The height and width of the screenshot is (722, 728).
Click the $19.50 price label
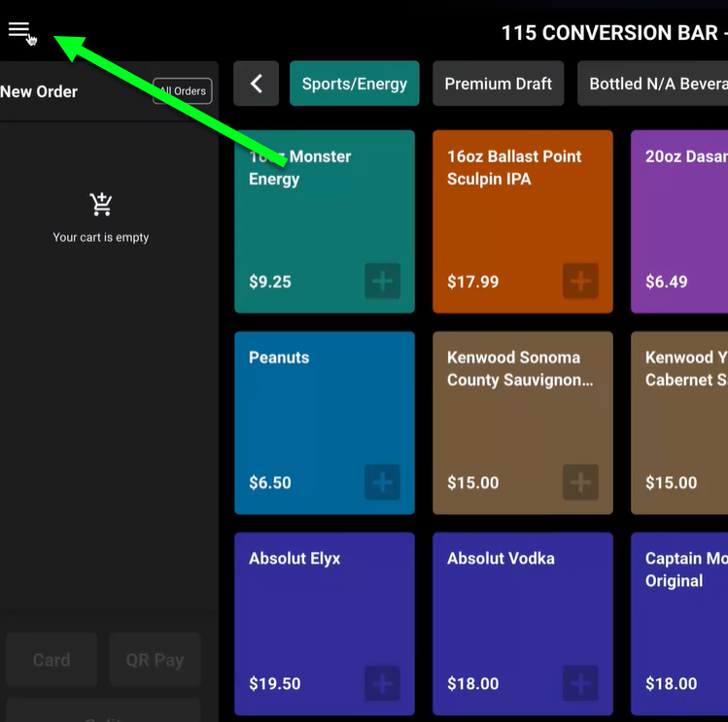tap(274, 683)
